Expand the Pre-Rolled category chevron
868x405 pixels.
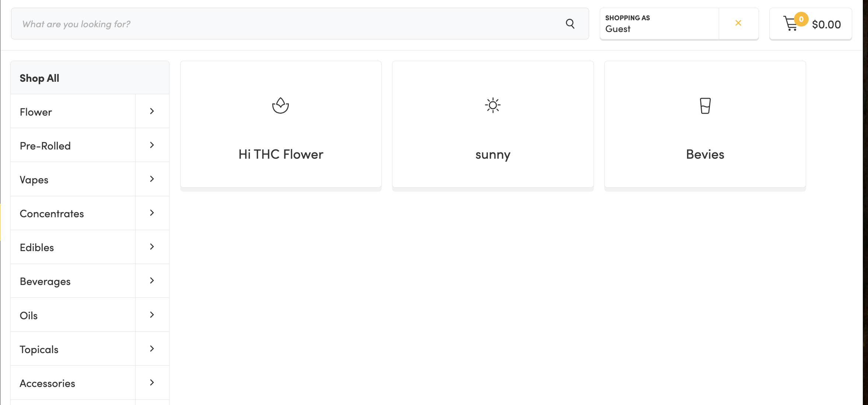[x=152, y=145]
